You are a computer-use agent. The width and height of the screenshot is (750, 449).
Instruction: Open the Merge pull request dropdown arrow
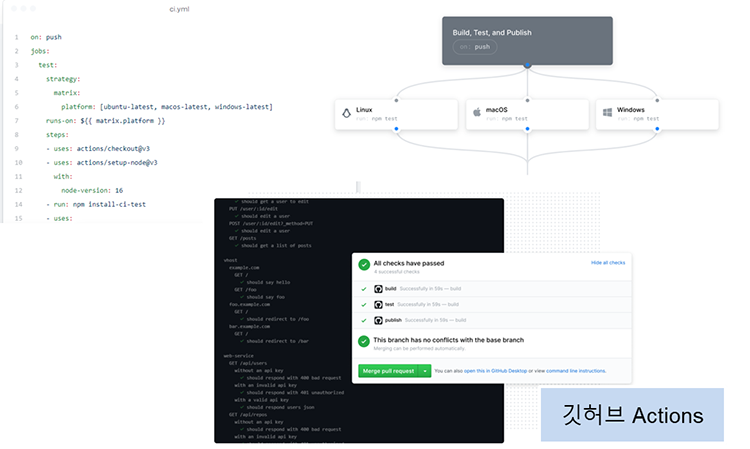click(426, 371)
